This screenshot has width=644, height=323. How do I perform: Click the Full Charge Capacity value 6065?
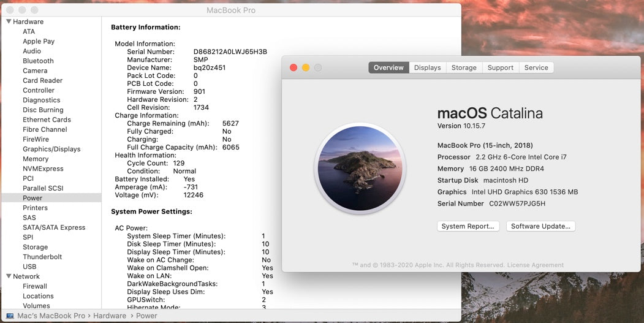tap(231, 147)
